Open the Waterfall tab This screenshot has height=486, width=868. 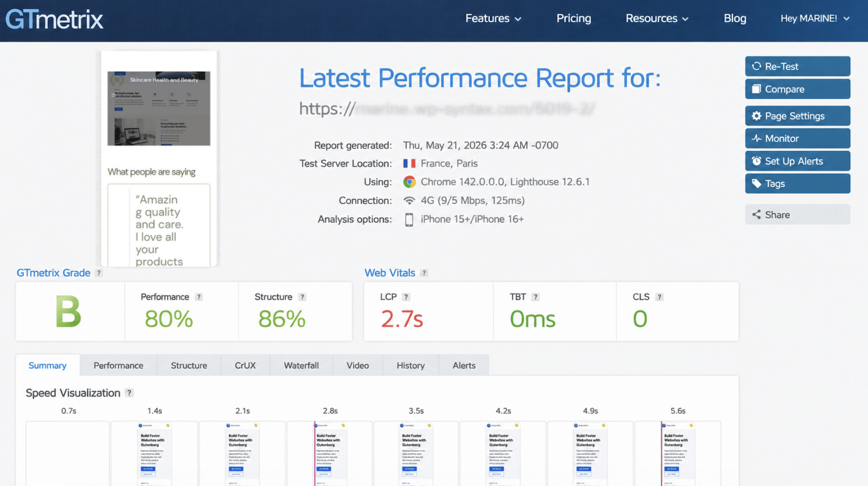pos(301,365)
